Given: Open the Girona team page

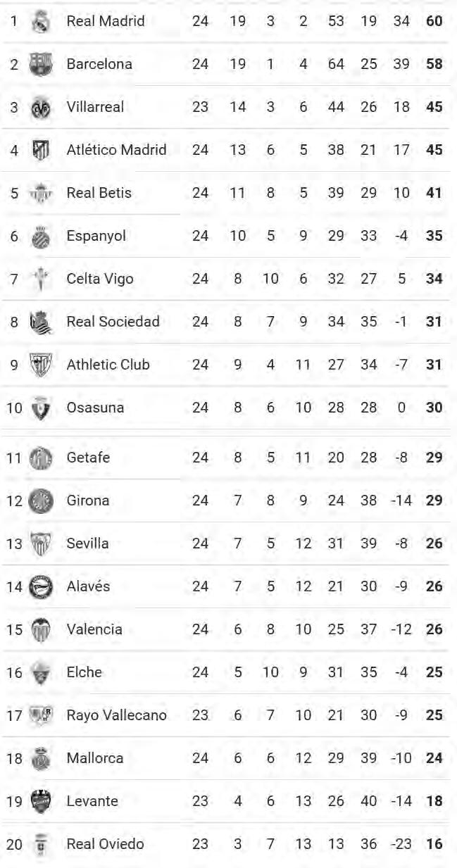Looking at the screenshot, I should 87,501.
